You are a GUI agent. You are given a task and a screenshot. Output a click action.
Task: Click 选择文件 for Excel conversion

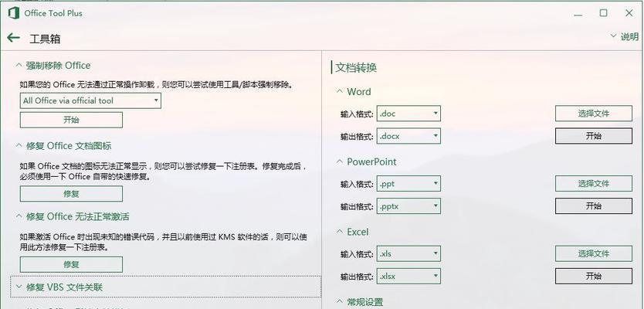(x=594, y=254)
